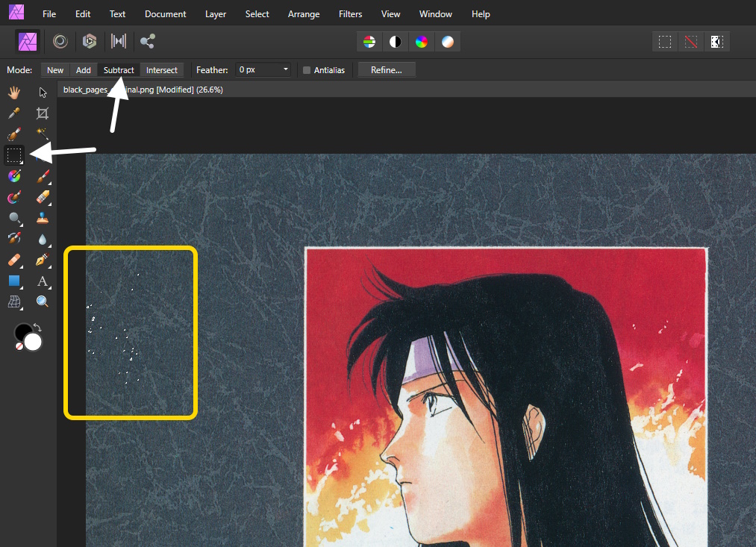Enable the Antialias checkbox
756x547 pixels.
pyautogui.click(x=307, y=70)
